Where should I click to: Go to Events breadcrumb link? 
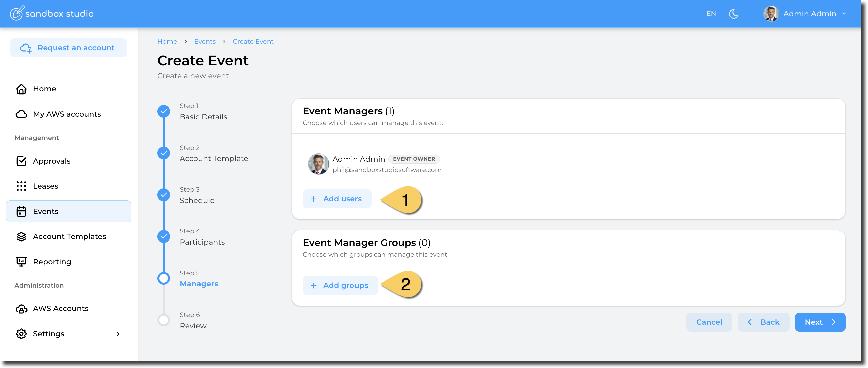pyautogui.click(x=205, y=41)
